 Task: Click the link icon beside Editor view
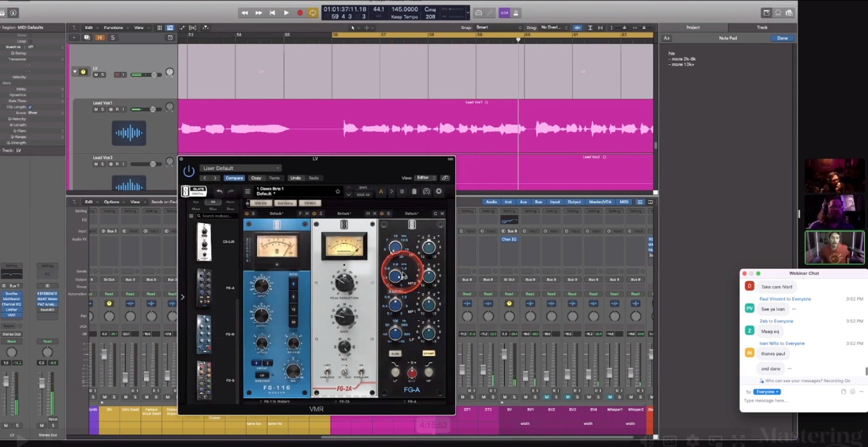point(445,178)
